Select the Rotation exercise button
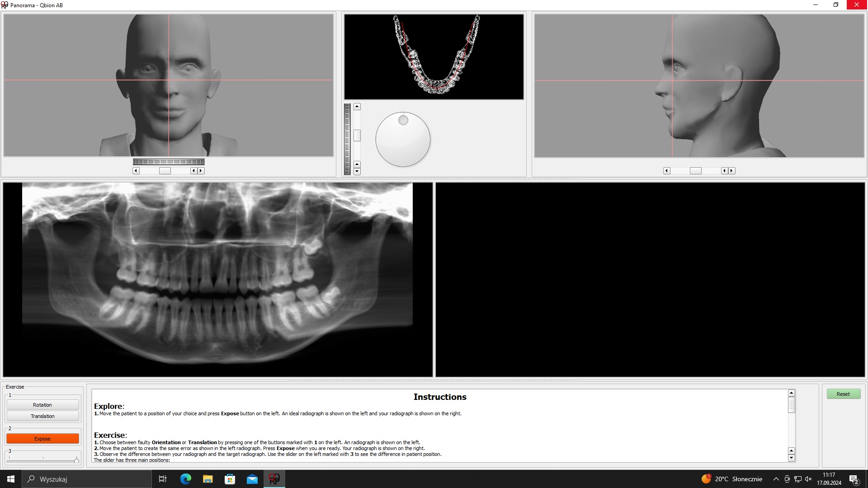 (x=42, y=405)
